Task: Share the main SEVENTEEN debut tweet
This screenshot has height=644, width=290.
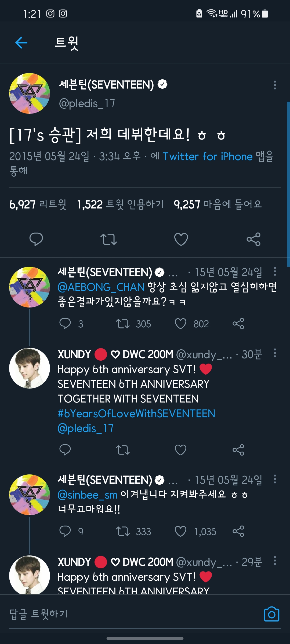Action: (x=253, y=239)
